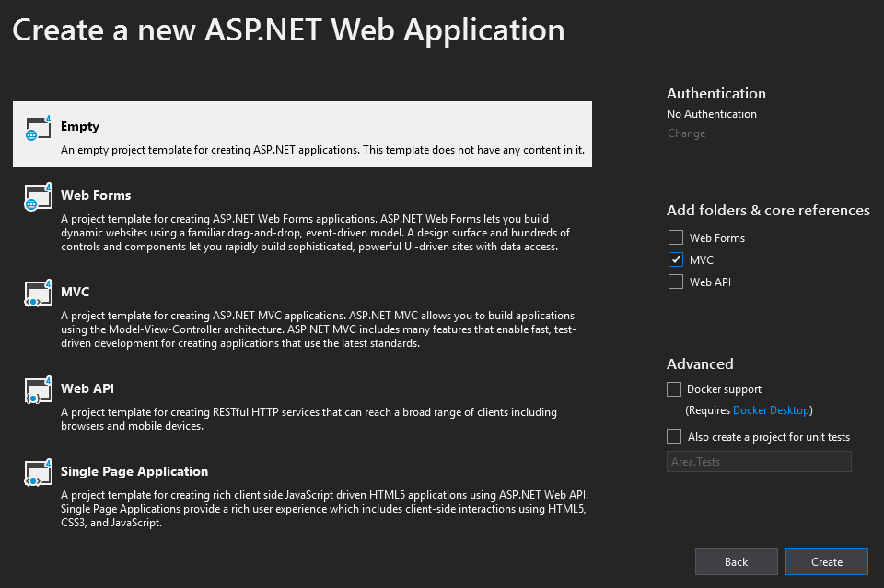Click the Create button
884x588 pixels.
827,561
